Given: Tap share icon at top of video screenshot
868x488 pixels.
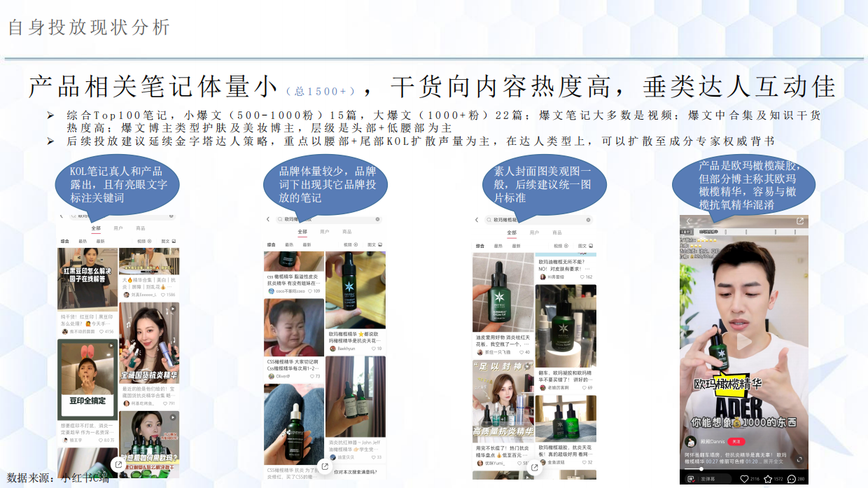Looking at the screenshot, I should (x=800, y=221).
